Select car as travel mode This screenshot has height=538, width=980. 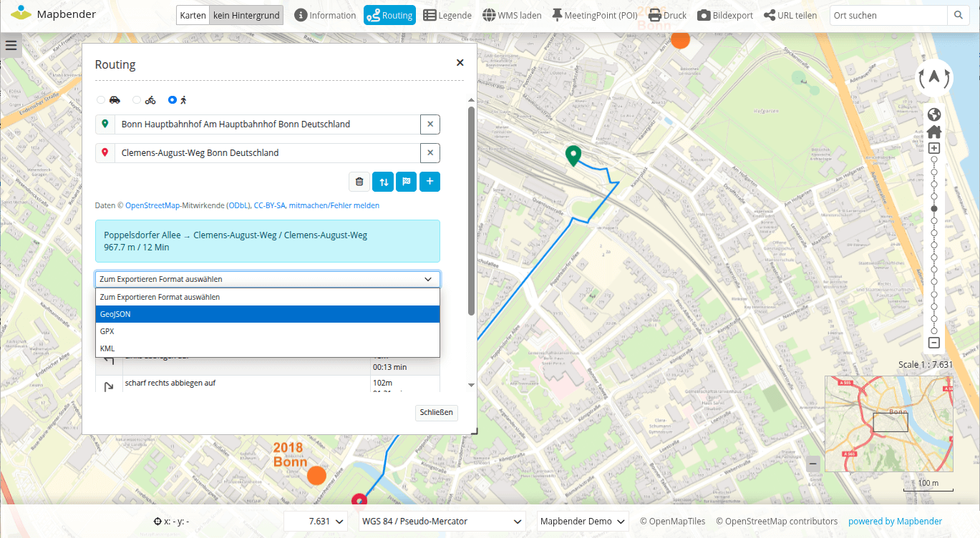[x=101, y=100]
